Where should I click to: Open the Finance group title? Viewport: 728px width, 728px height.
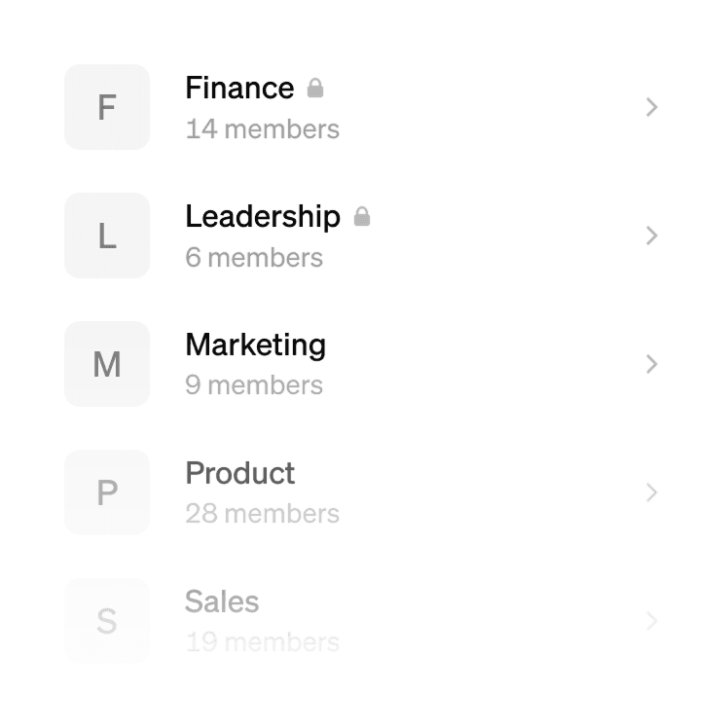(x=239, y=88)
